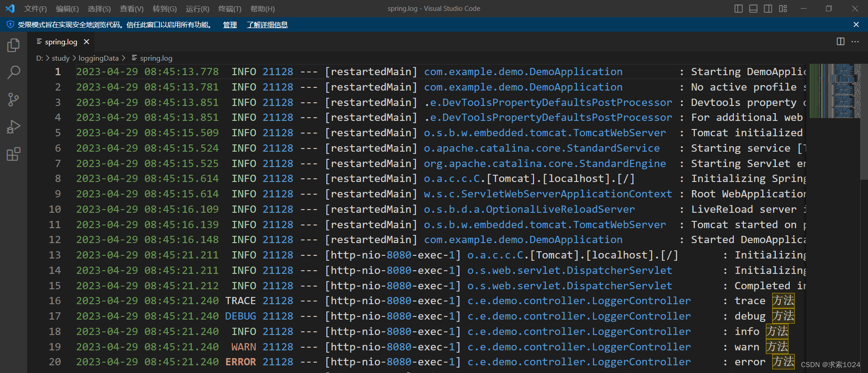Close the spring.log editor tab
This screenshot has width=868, height=373.
86,42
